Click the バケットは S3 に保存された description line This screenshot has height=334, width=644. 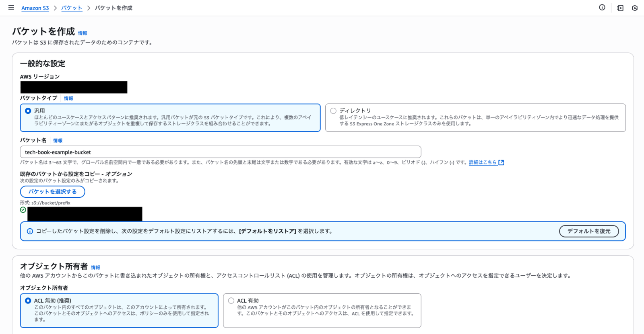82,43
